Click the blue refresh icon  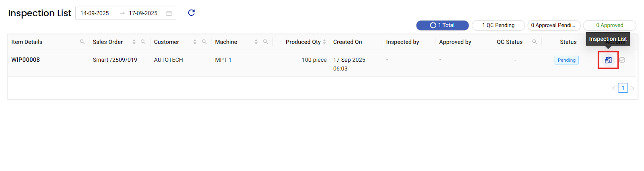192,13
